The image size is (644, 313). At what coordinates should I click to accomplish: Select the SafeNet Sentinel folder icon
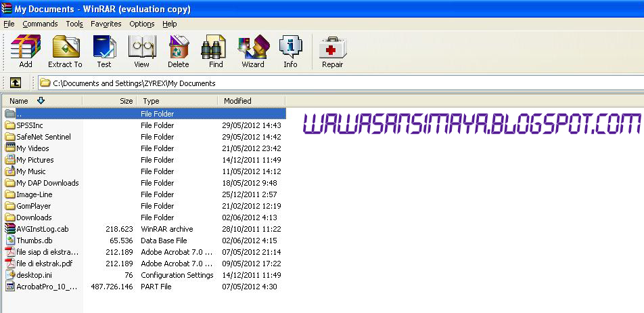[x=10, y=137]
